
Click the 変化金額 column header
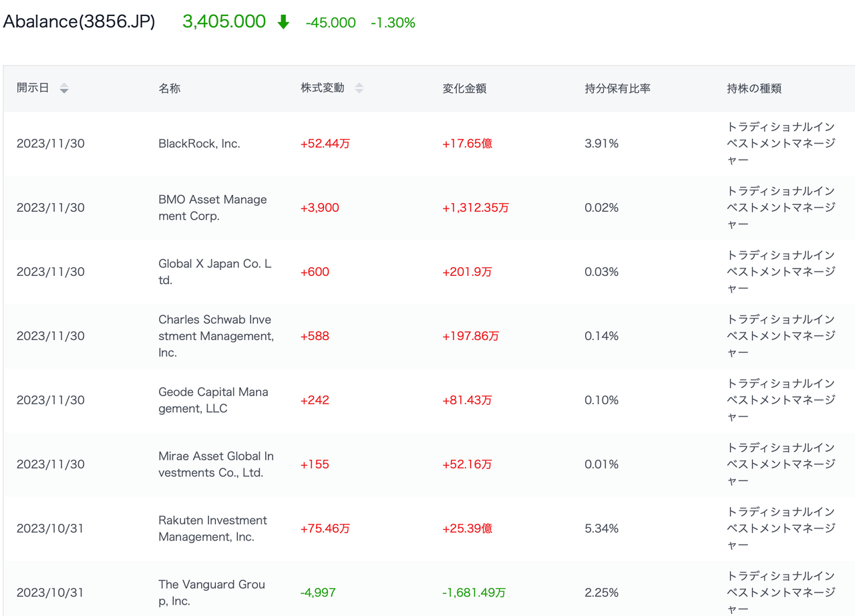pyautogui.click(x=464, y=88)
